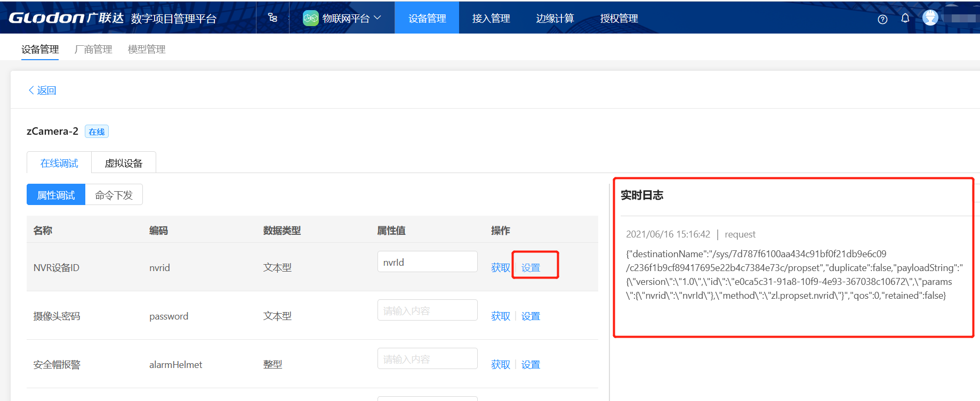Open the 接入管理 menu
Viewport: 980px width, 401px height.
point(491,18)
